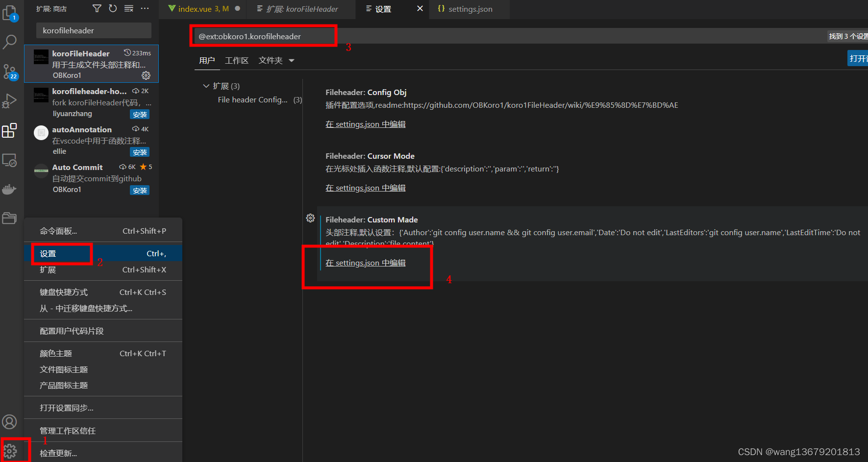Open the Search view in activity bar
868x462 pixels.
(x=10, y=42)
